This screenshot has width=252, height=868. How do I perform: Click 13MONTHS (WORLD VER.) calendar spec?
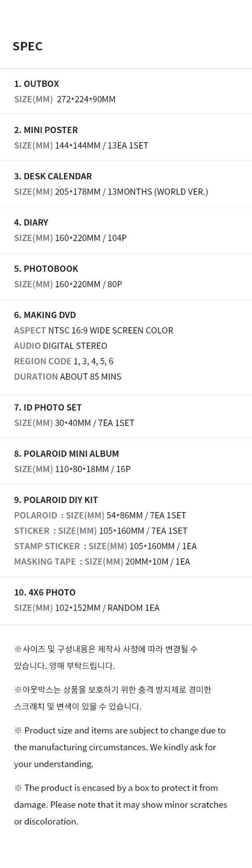158,192
